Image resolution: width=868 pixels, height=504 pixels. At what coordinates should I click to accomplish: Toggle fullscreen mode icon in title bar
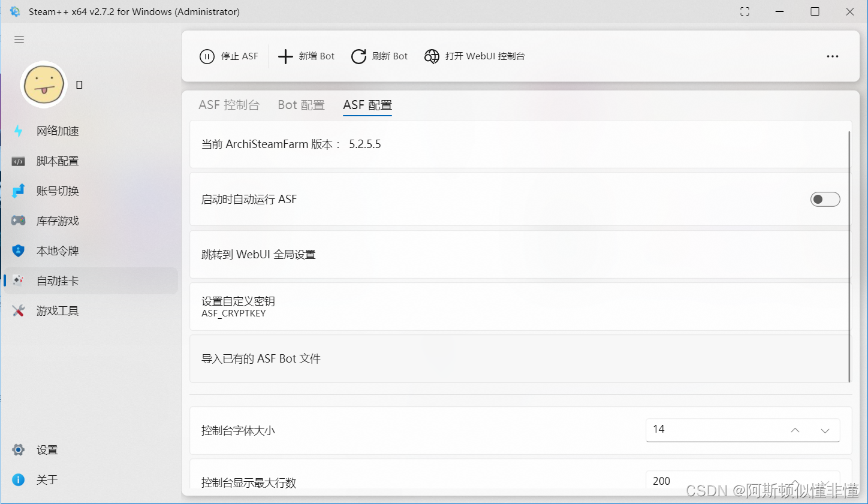(745, 11)
